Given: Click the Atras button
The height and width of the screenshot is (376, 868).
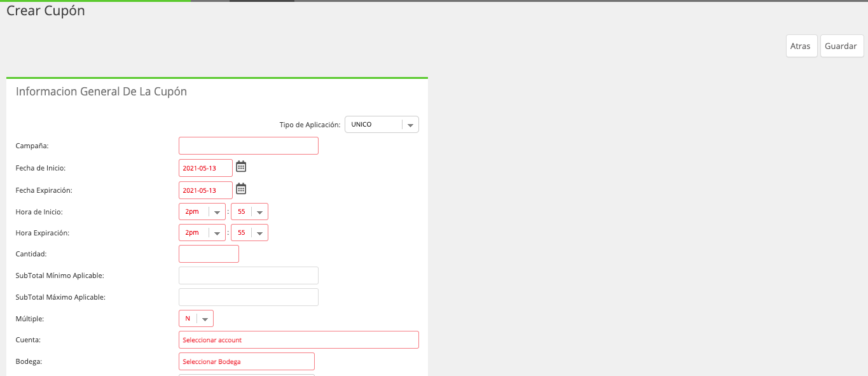Looking at the screenshot, I should coord(801,46).
